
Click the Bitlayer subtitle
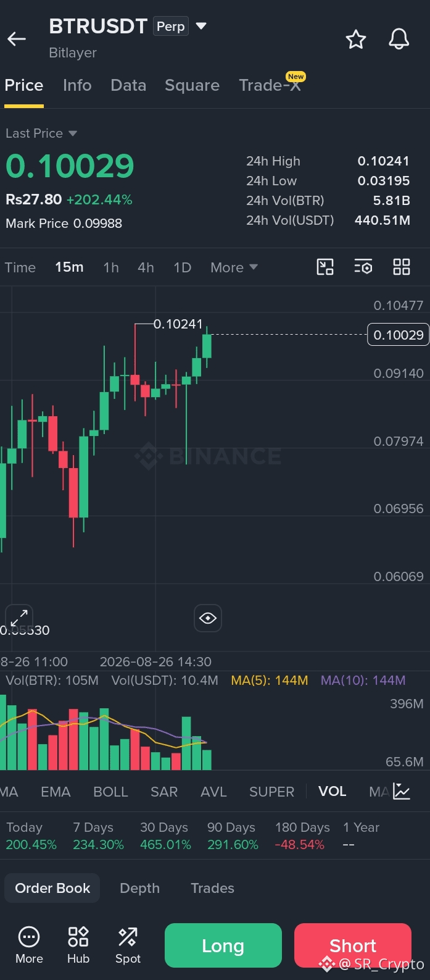[x=73, y=53]
